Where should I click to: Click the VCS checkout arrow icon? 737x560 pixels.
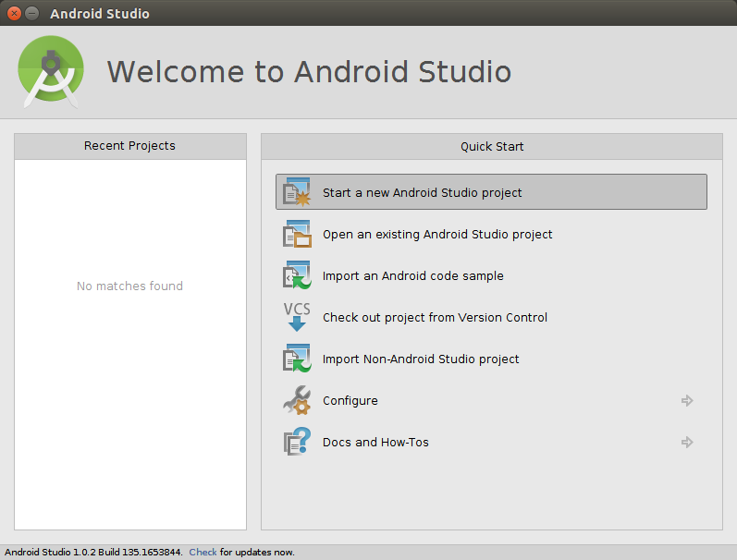pyautogui.click(x=297, y=317)
